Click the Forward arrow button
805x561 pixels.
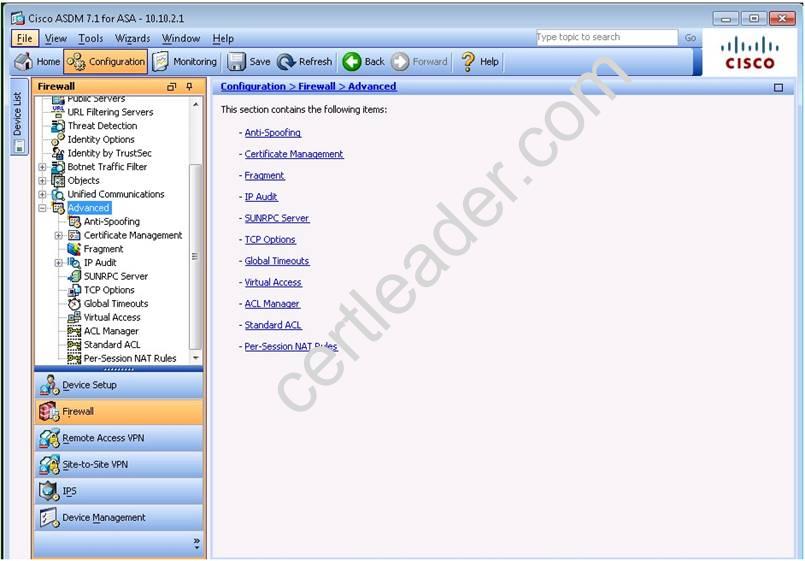(x=419, y=62)
